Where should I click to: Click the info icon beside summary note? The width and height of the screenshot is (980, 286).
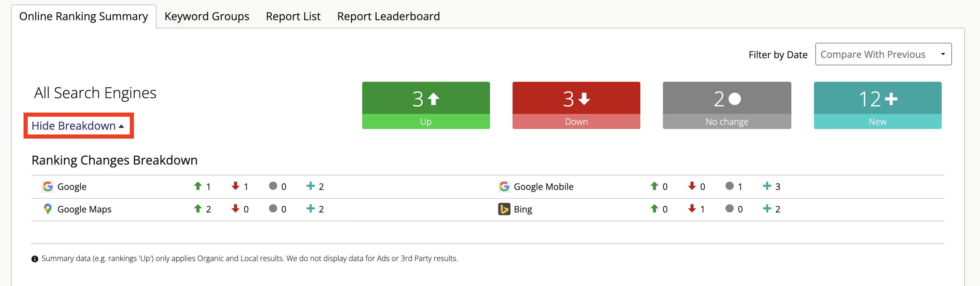[x=35, y=259]
